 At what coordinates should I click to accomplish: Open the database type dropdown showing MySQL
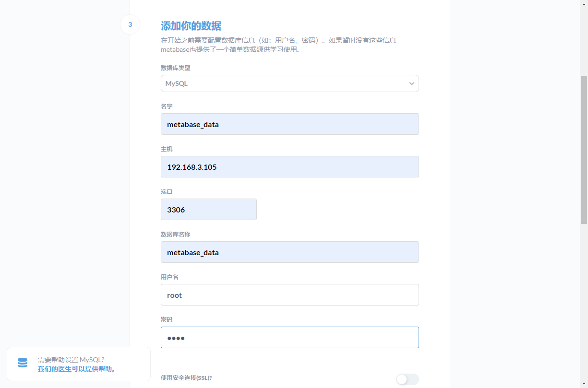(x=289, y=83)
